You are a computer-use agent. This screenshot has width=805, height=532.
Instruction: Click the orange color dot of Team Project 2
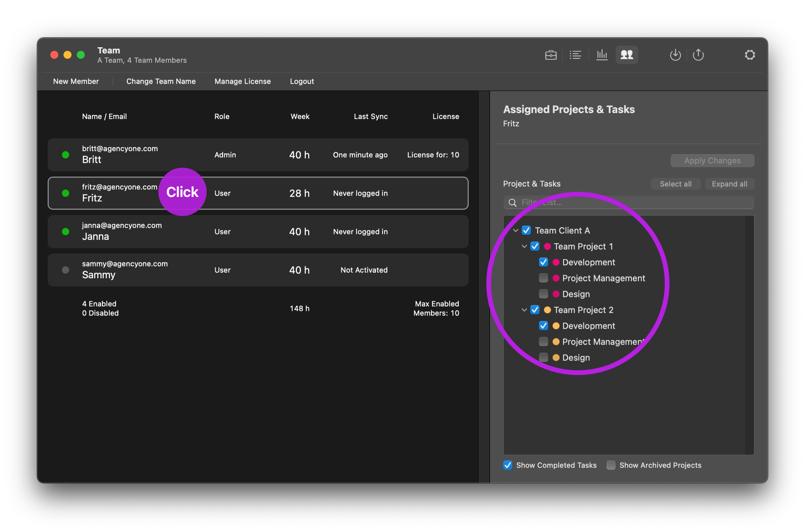547,310
